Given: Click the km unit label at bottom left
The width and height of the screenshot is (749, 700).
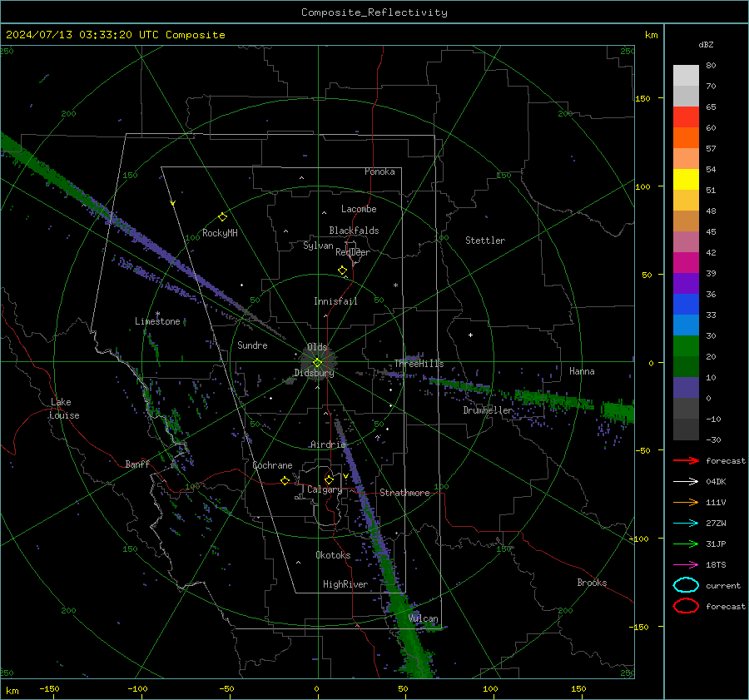Looking at the screenshot, I should point(12,691).
